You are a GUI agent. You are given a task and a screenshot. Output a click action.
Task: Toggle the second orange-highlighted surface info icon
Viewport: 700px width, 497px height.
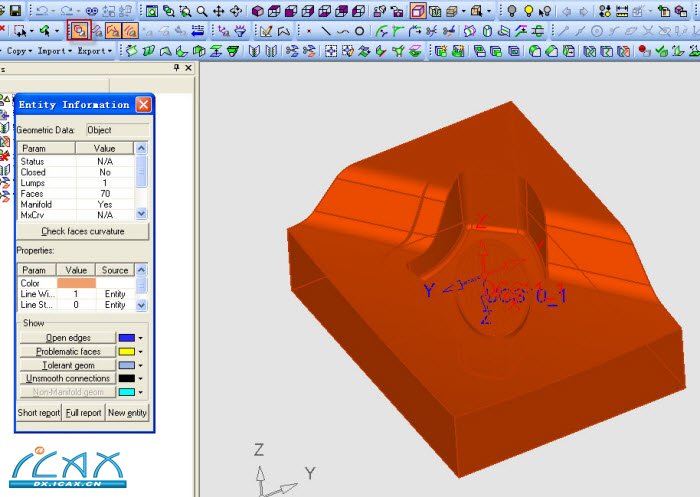click(x=113, y=30)
